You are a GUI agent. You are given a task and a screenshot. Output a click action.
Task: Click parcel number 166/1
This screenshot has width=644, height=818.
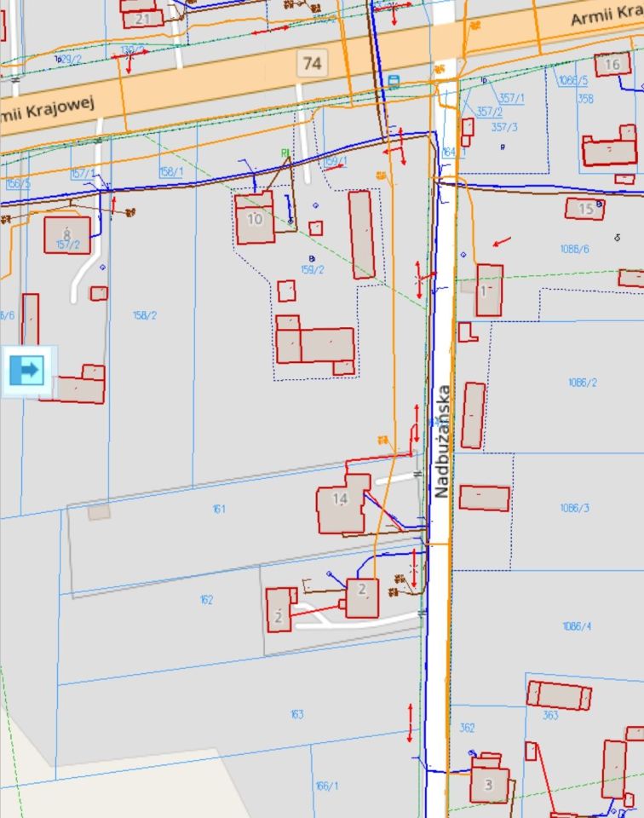click(326, 786)
